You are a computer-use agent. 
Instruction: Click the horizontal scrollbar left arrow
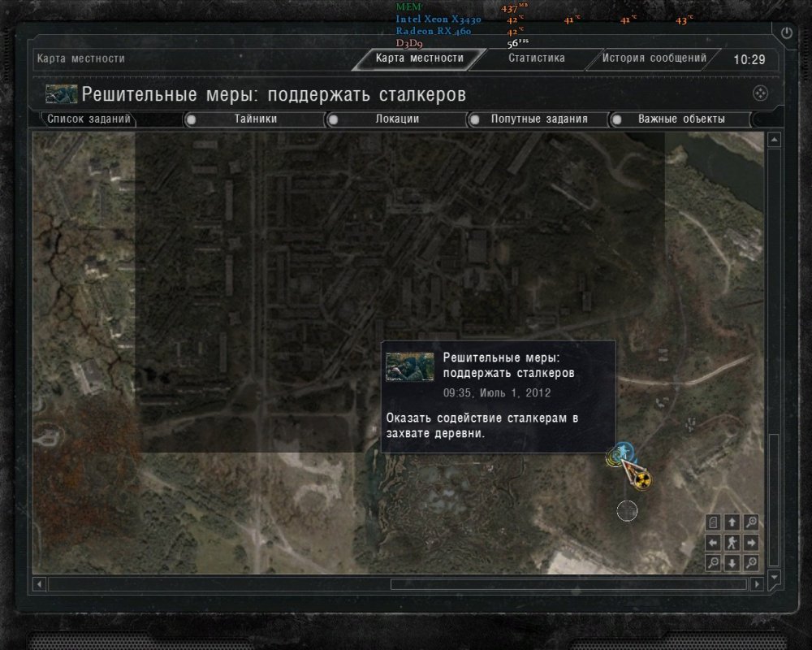(39, 584)
